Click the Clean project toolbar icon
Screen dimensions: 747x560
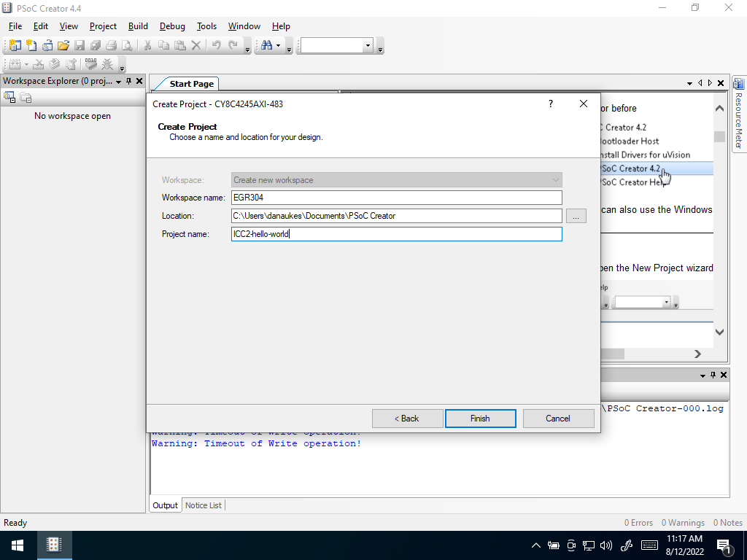tap(55, 64)
